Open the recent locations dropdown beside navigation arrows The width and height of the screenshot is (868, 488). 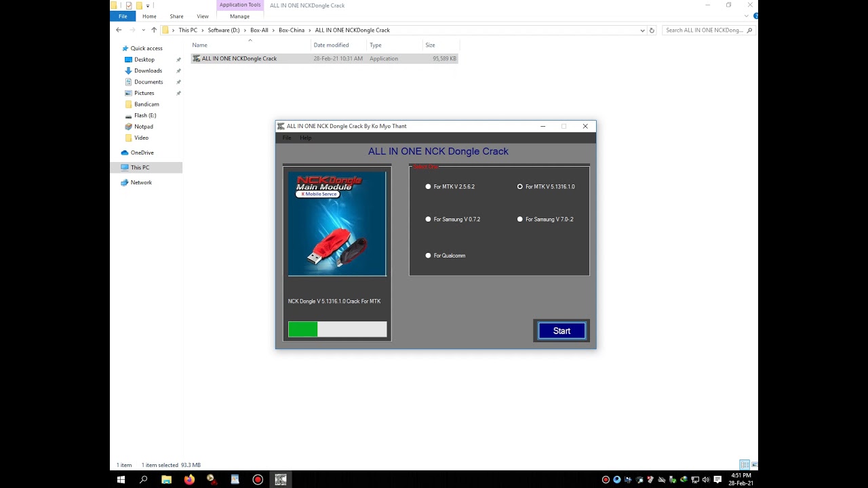pos(143,30)
